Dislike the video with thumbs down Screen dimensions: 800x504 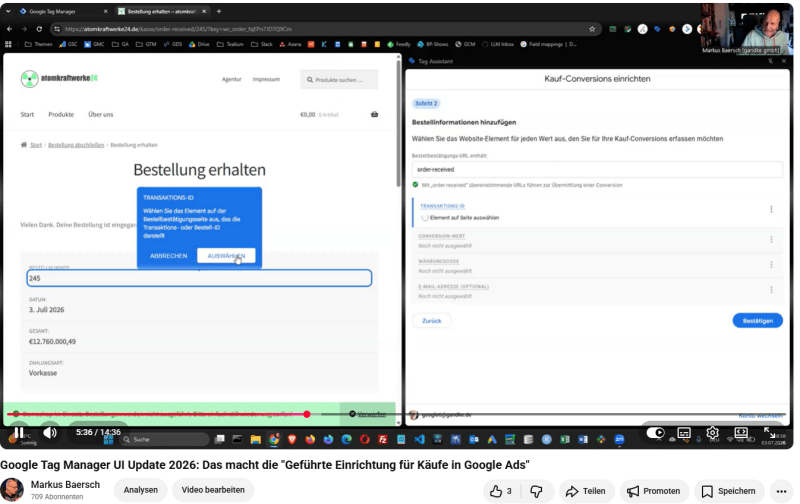536,491
